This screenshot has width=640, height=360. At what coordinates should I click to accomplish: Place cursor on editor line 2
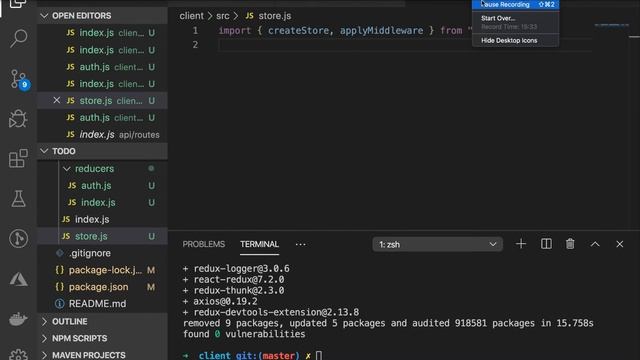(404, 45)
